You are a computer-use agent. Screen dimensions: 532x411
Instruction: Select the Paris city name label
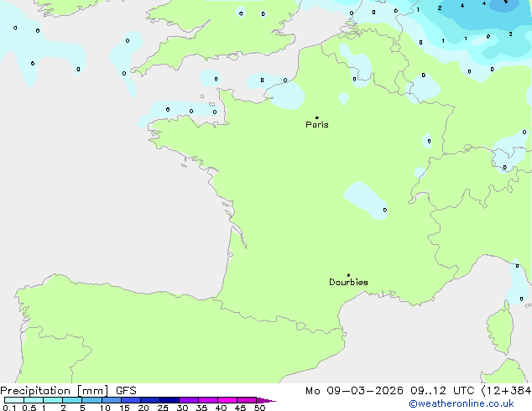coord(317,125)
